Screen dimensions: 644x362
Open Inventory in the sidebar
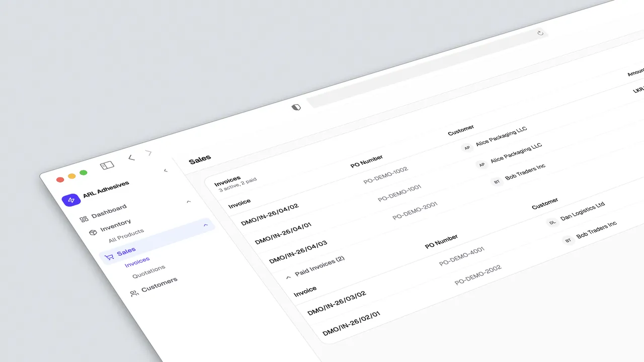point(116,225)
